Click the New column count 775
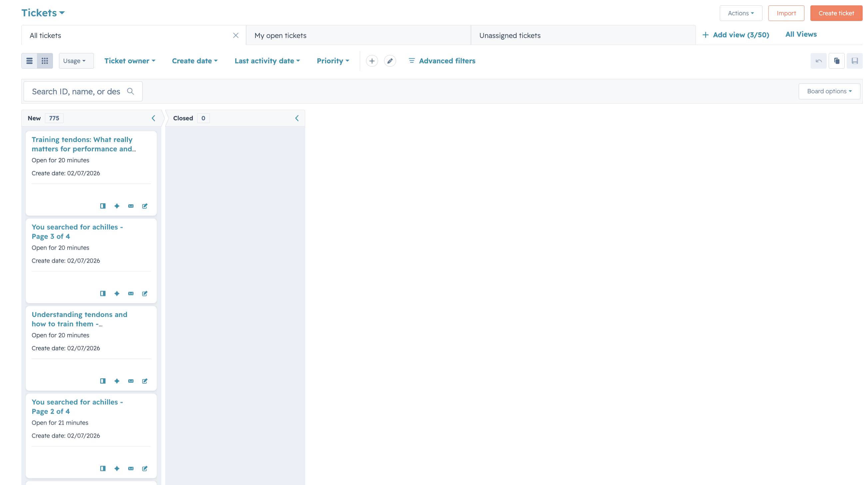Screen dimensions: 868x485 coord(54,118)
